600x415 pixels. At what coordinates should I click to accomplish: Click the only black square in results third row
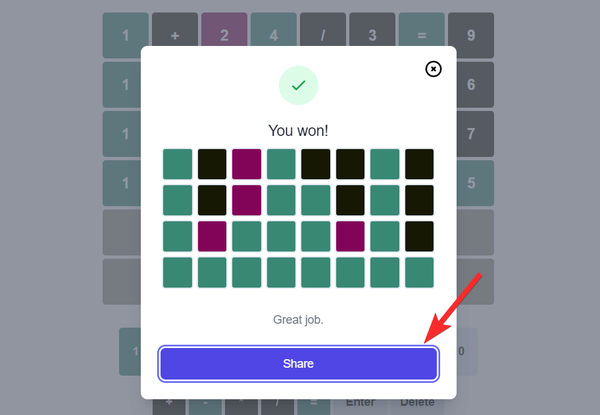419,236
